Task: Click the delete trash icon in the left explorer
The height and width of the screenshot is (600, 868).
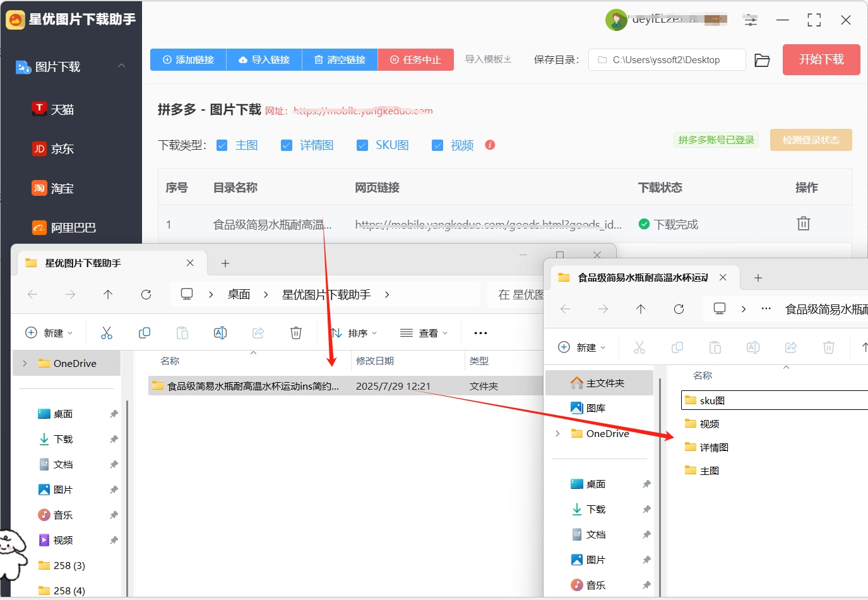Action: coord(296,333)
